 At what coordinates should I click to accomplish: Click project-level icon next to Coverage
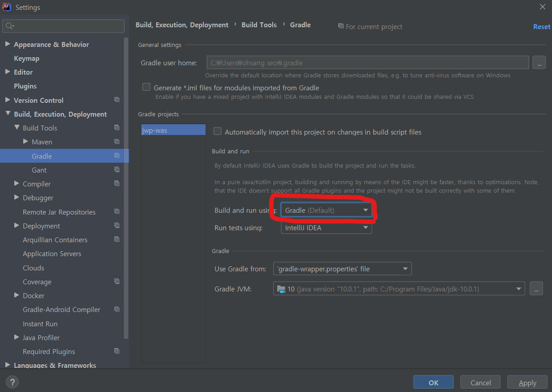[x=117, y=281]
